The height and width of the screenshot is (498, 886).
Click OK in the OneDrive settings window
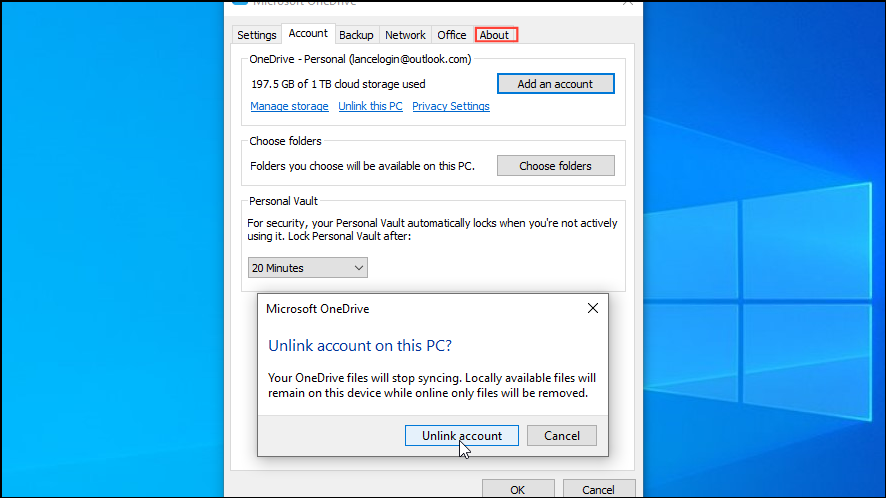pyautogui.click(x=518, y=490)
